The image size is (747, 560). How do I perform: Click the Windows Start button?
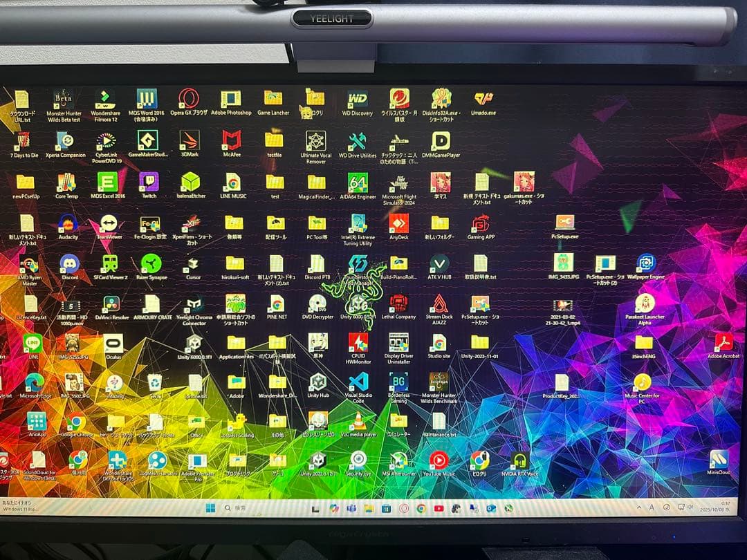point(210,508)
